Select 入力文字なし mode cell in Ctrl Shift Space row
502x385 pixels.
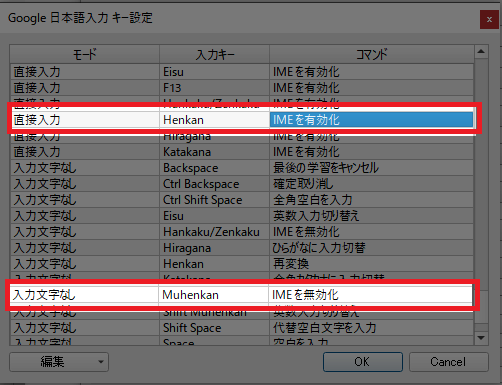pos(85,200)
